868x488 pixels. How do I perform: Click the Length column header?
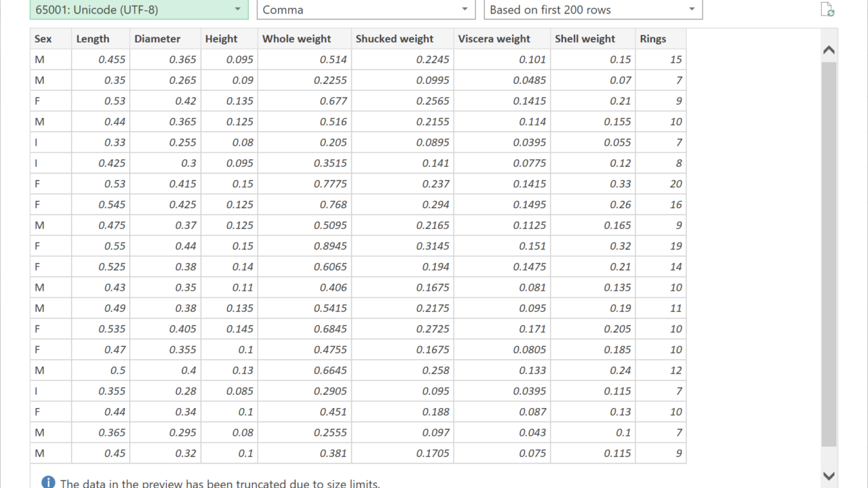click(x=100, y=39)
